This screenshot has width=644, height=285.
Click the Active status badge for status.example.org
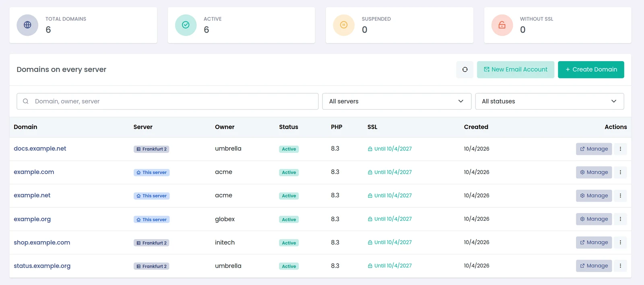(289, 266)
